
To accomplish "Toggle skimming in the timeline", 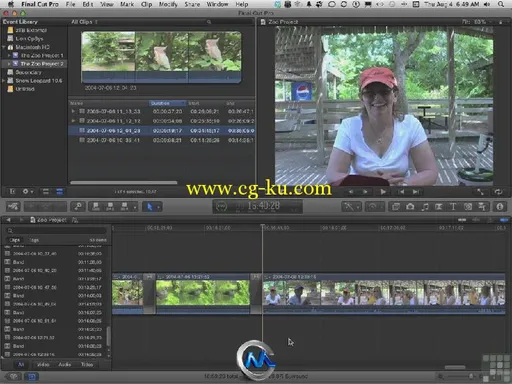I will pos(462,220).
